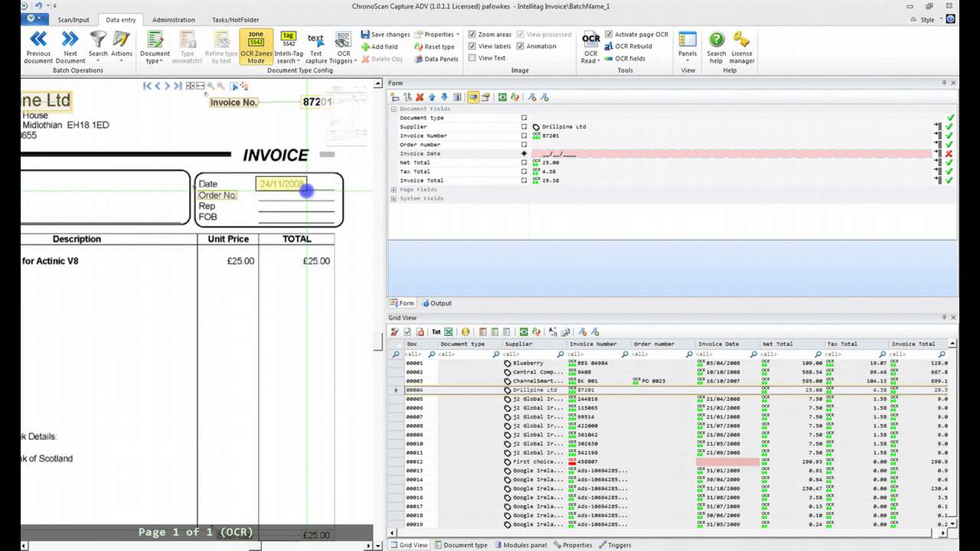This screenshot has width=980, height=551.
Task: Tick the checkbox beside Net Total field
Action: point(524,163)
